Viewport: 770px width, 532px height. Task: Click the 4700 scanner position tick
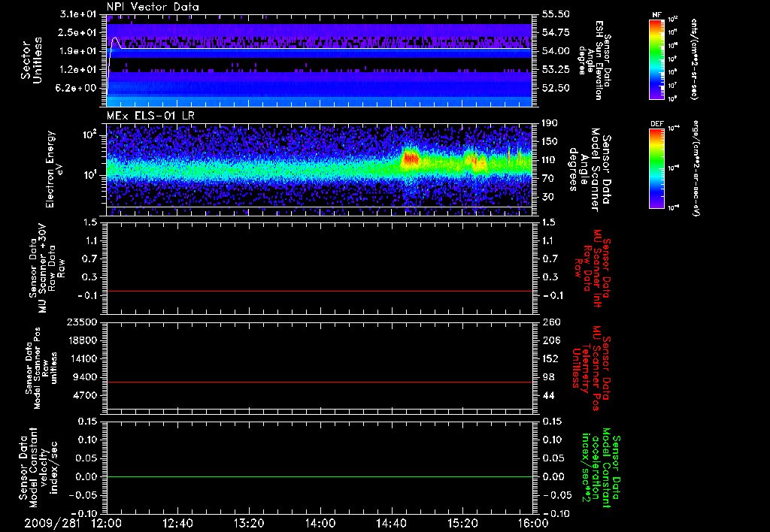point(86,395)
